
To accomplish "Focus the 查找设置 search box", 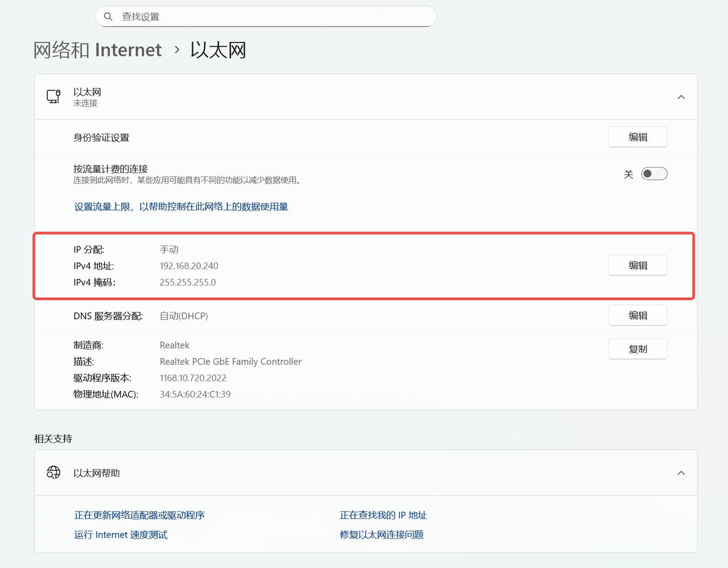I will pyautogui.click(x=266, y=17).
